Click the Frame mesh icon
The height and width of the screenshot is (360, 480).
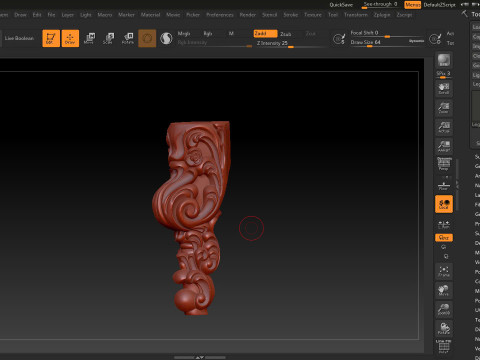pos(444,271)
